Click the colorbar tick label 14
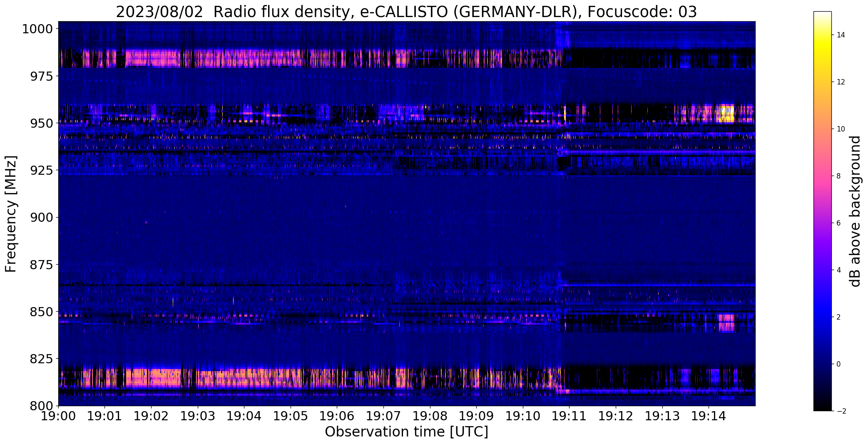The width and height of the screenshot is (868, 444). click(x=841, y=35)
